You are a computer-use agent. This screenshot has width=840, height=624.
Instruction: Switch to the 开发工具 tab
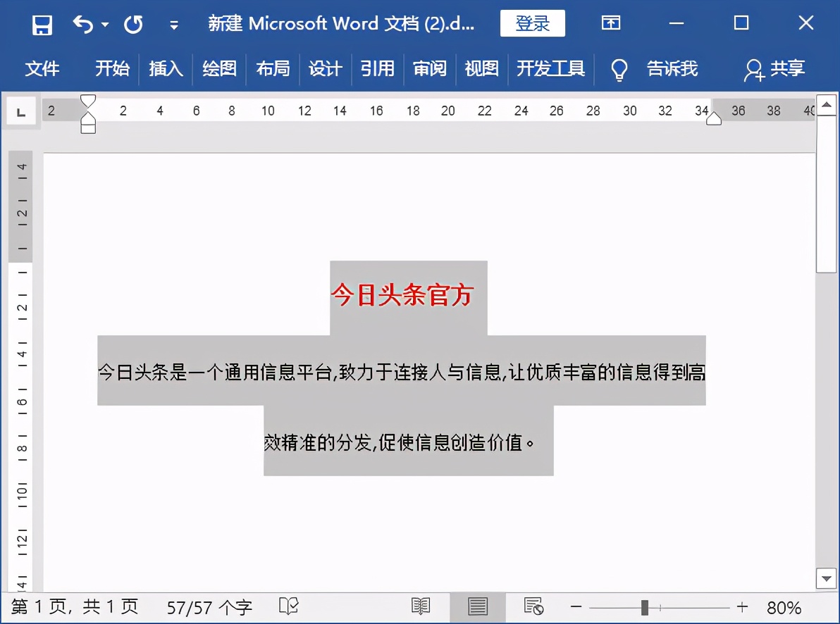click(550, 68)
